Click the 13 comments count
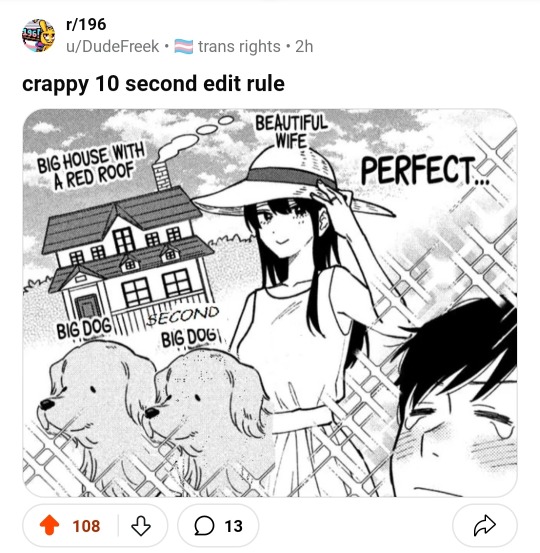This screenshot has width=540, height=553. (233, 526)
